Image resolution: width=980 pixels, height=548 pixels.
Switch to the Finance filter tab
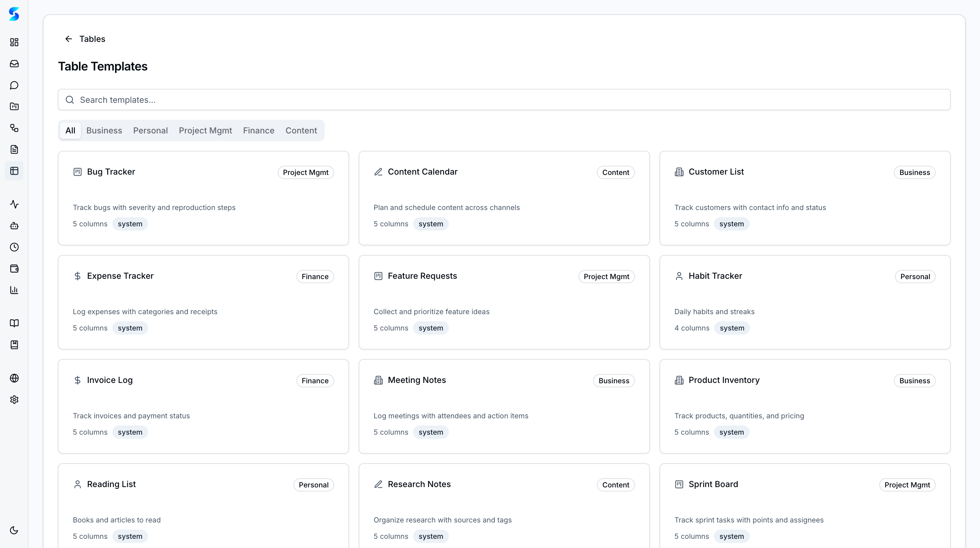(x=258, y=130)
